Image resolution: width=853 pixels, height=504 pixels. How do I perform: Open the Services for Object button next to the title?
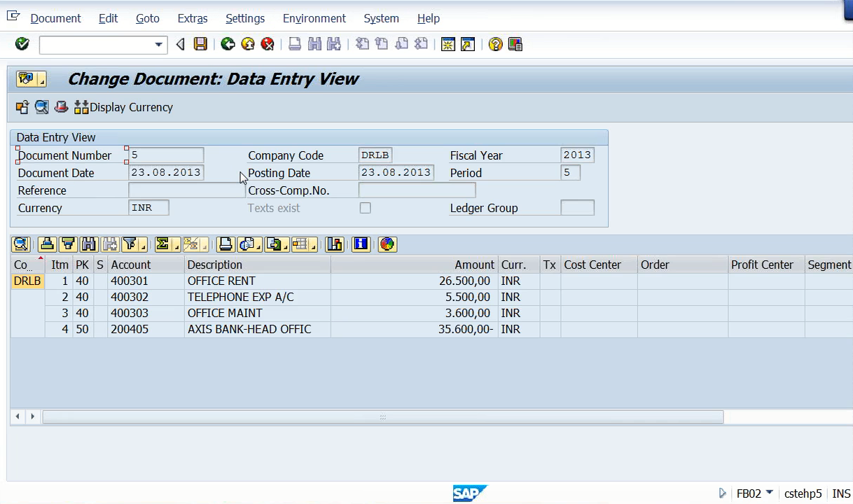pos(32,78)
